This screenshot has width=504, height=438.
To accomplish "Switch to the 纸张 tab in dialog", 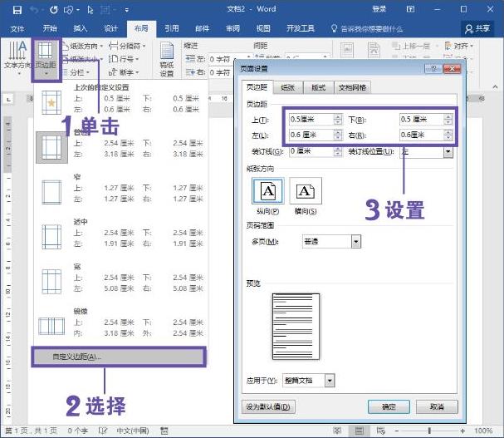I will click(287, 87).
